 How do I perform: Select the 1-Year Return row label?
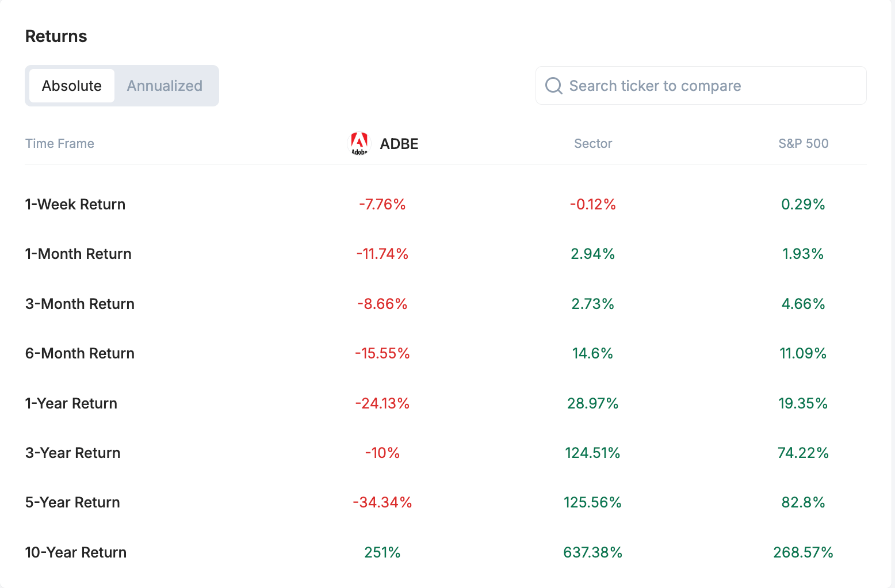tap(71, 403)
